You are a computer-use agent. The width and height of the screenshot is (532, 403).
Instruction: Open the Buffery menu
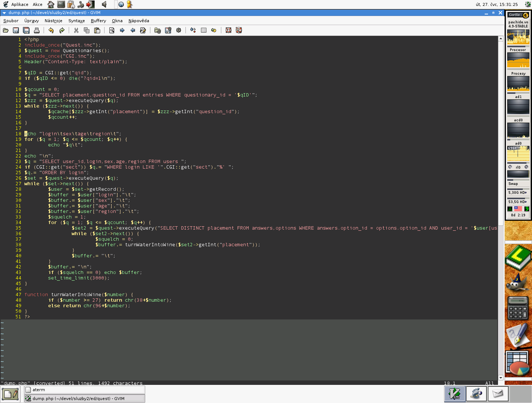pyautogui.click(x=98, y=21)
